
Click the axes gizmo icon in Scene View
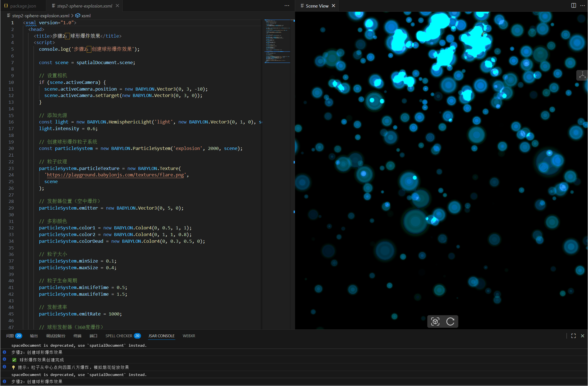582,75
